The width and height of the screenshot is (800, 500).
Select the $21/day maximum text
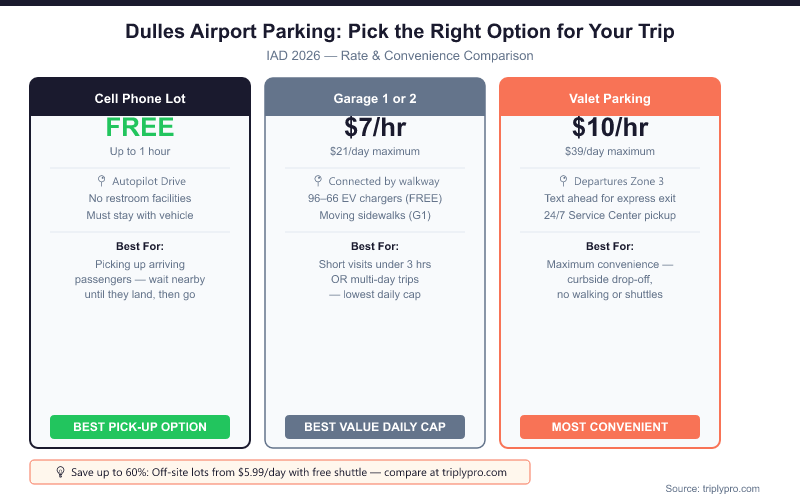coord(375,152)
